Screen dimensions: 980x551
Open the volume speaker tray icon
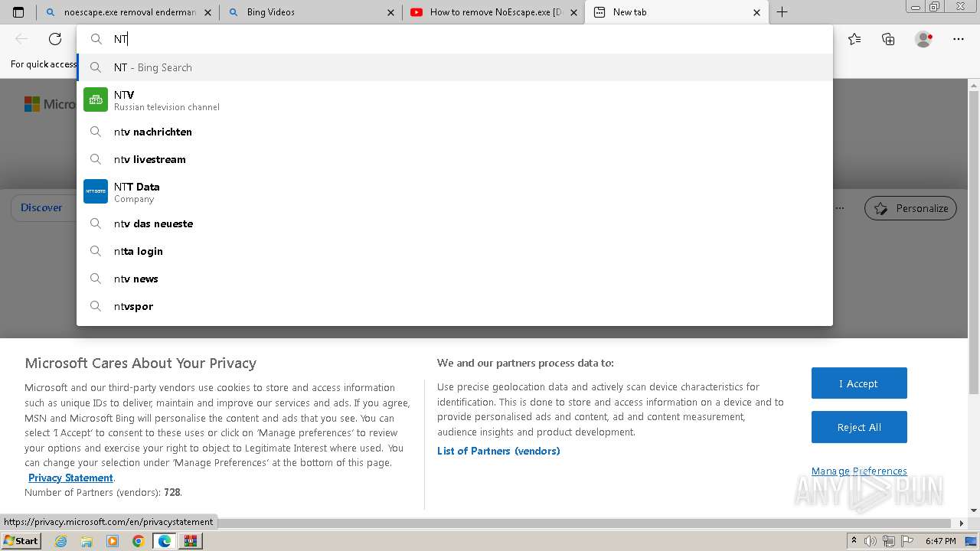pos(871,541)
